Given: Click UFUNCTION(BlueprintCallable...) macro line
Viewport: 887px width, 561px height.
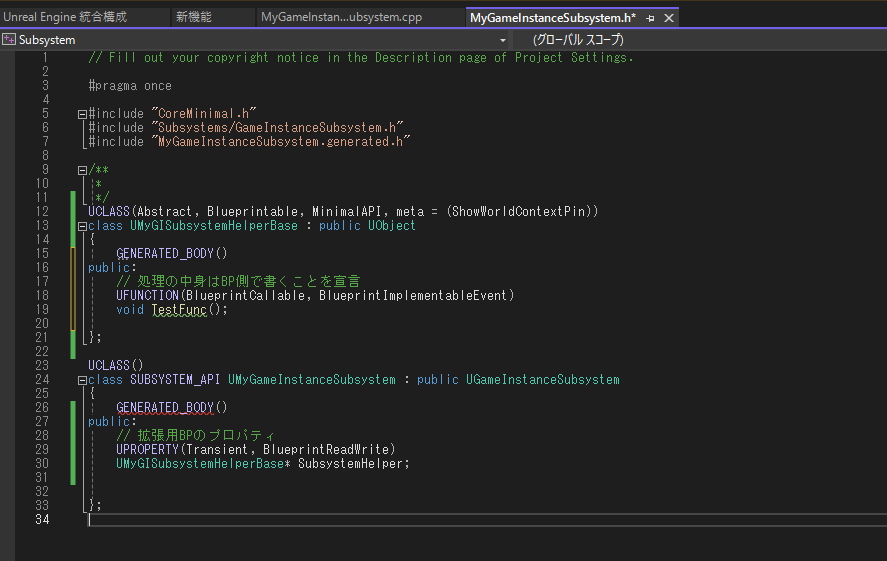Looking at the screenshot, I should pos(315,295).
